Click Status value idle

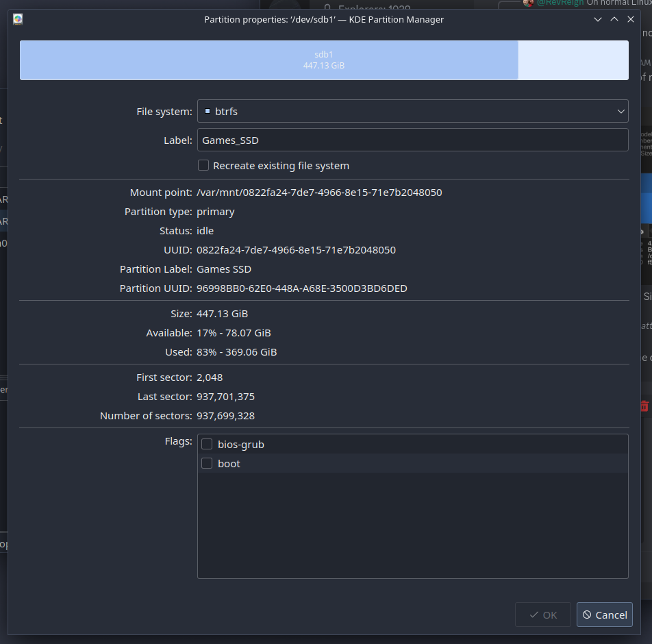(205, 230)
